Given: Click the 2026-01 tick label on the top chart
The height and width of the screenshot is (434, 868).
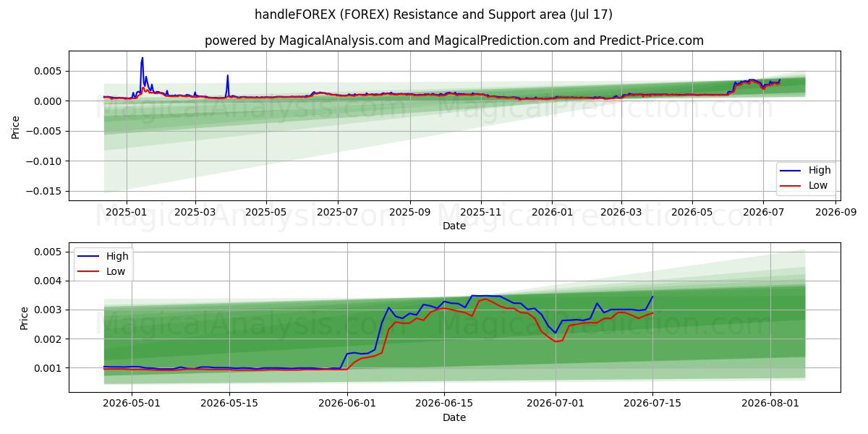Looking at the screenshot, I should pos(552,212).
